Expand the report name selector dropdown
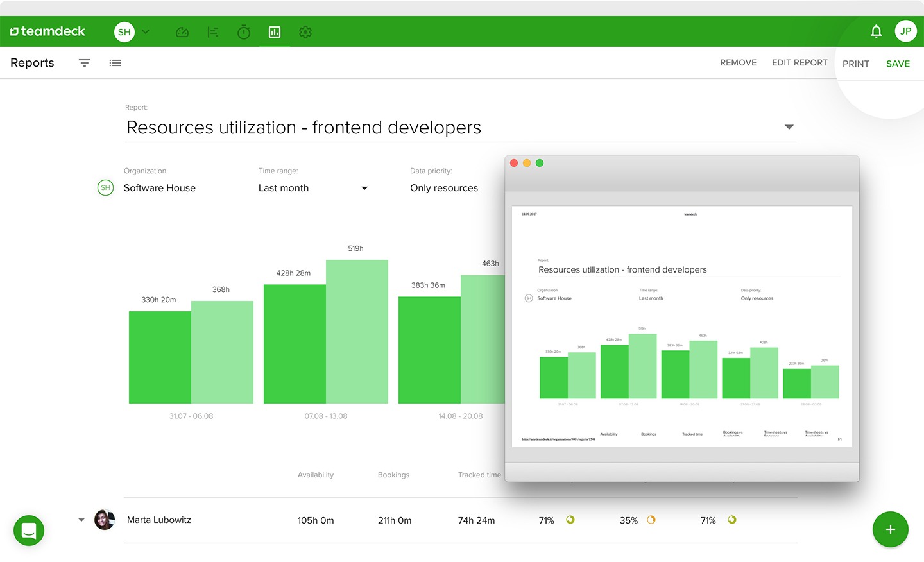 click(789, 127)
